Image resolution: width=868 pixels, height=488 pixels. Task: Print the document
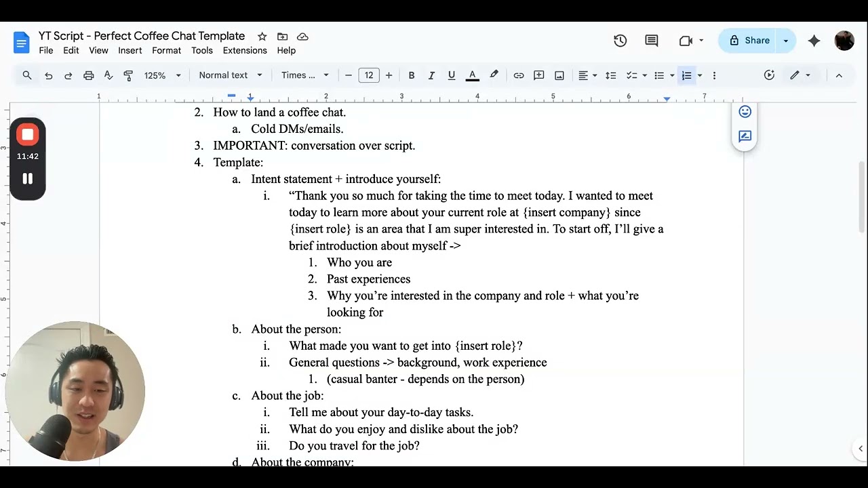(88, 75)
